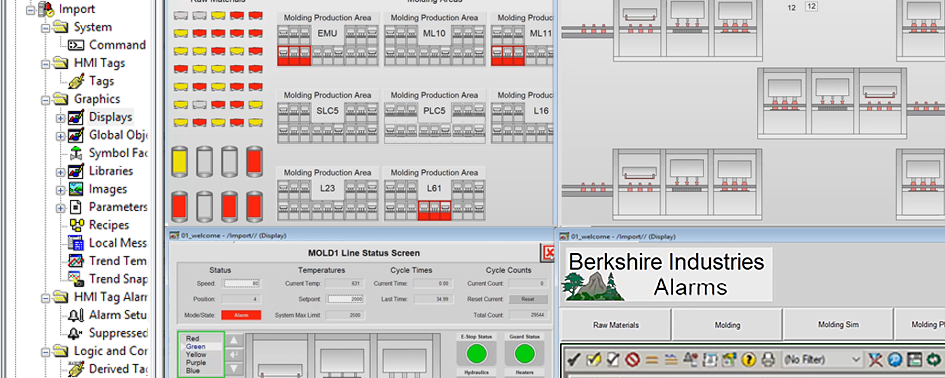Click the Recipes icon
This screenshot has height=378, width=945.
click(x=77, y=225)
